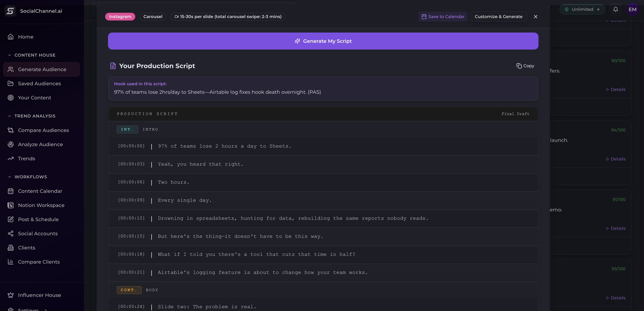Click the Trends icon in sidebar

[x=10, y=159]
